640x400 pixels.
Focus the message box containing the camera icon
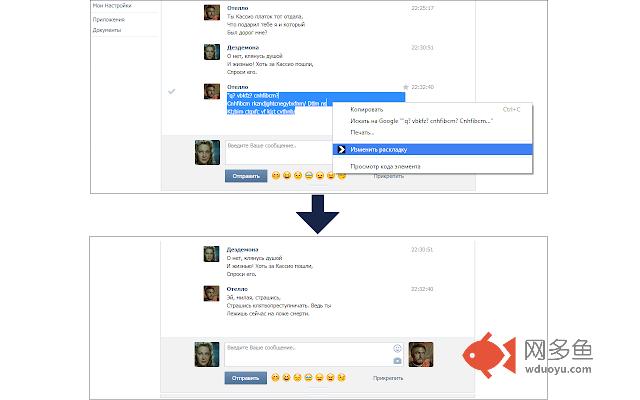tap(314, 354)
